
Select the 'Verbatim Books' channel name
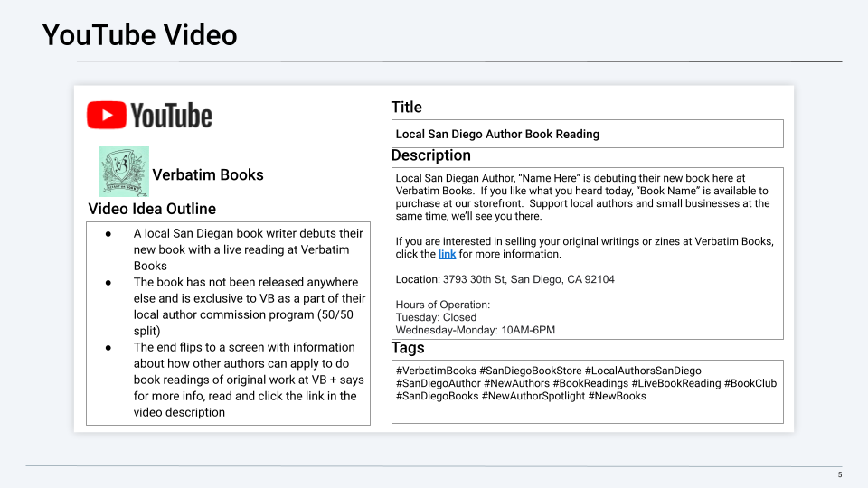click(208, 174)
